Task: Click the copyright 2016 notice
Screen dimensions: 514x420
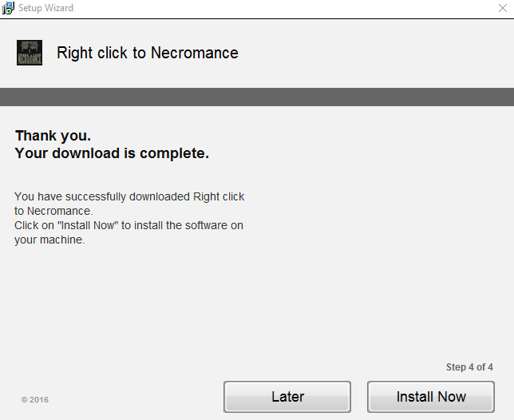Action: [35, 400]
